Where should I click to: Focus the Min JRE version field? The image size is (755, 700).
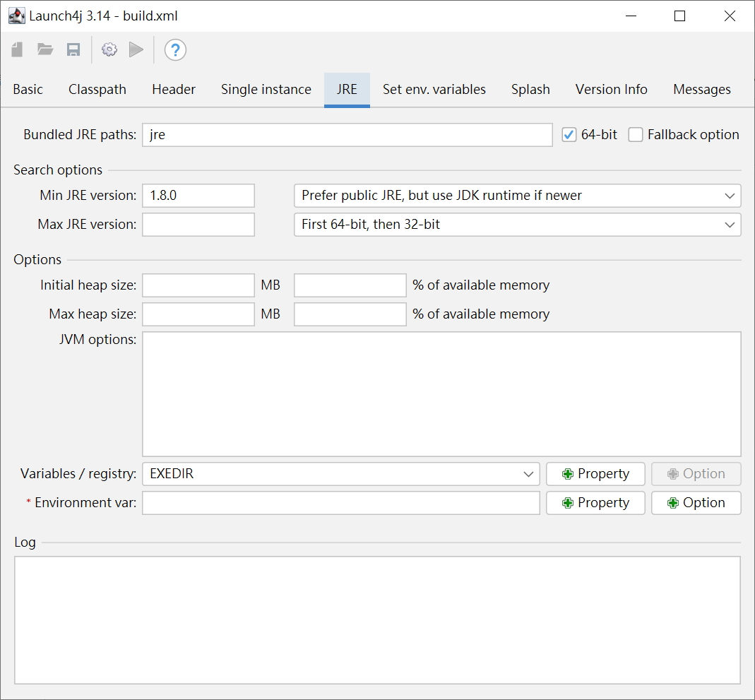198,196
